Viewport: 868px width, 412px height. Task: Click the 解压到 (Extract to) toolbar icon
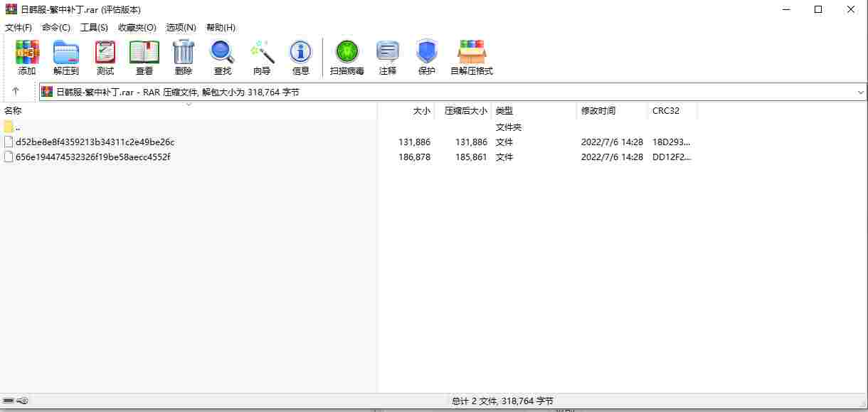pos(66,52)
